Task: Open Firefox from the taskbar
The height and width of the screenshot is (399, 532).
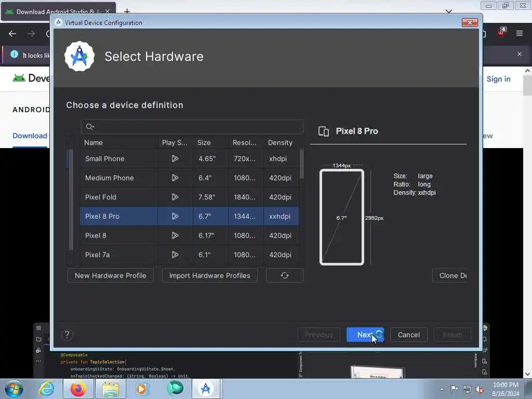Action: click(78, 389)
